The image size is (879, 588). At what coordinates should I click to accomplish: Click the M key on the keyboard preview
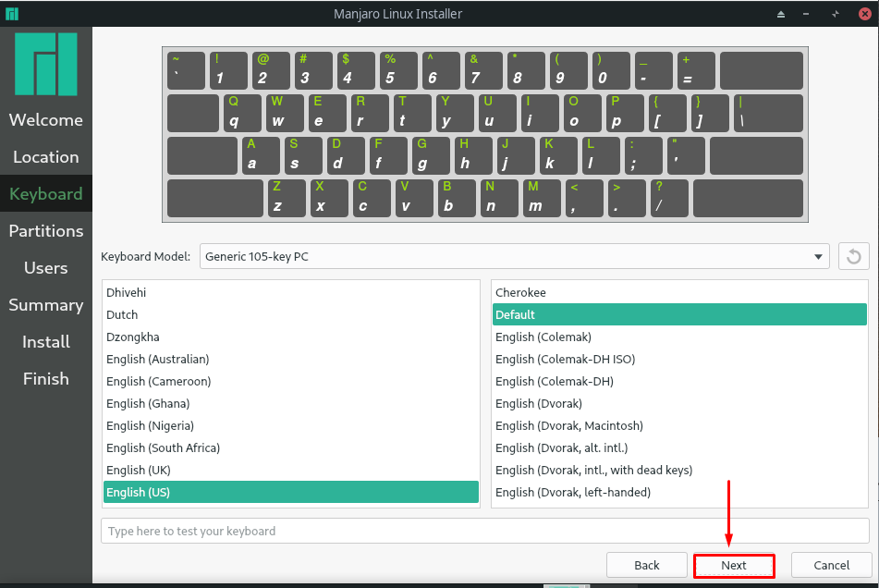tap(542, 199)
